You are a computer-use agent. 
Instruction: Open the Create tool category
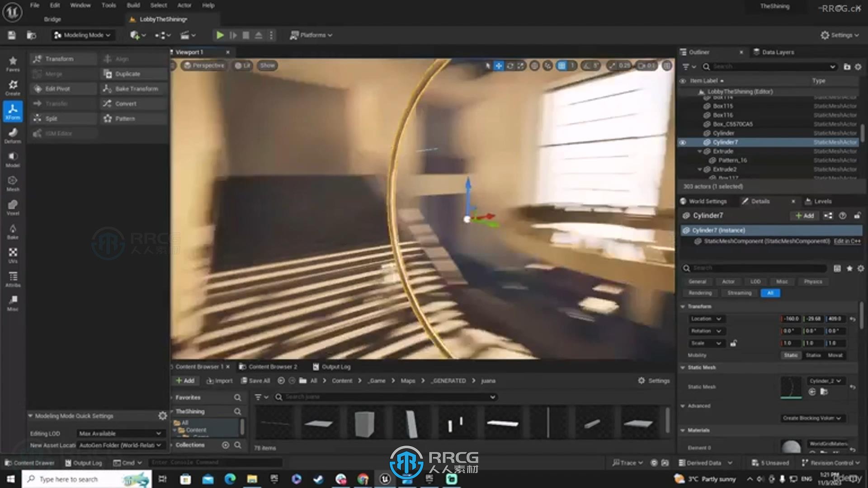pyautogui.click(x=13, y=88)
